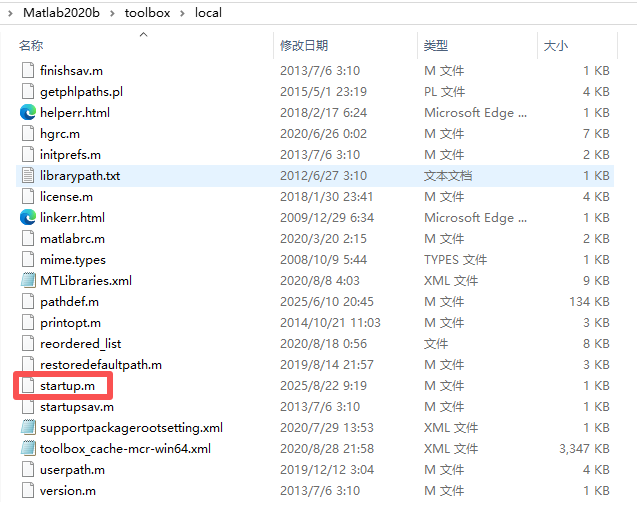Click the local breadcrumb segment
Viewport: 637px width, 511px height.
(208, 13)
